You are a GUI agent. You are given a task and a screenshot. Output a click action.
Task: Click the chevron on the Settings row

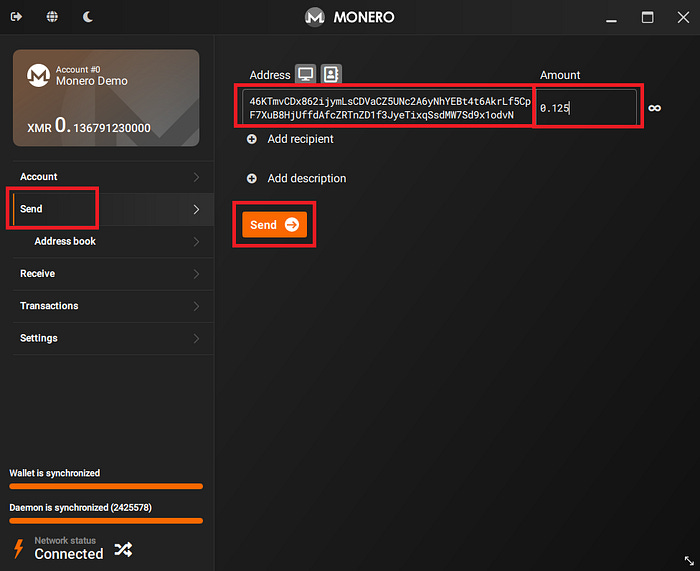click(x=196, y=338)
